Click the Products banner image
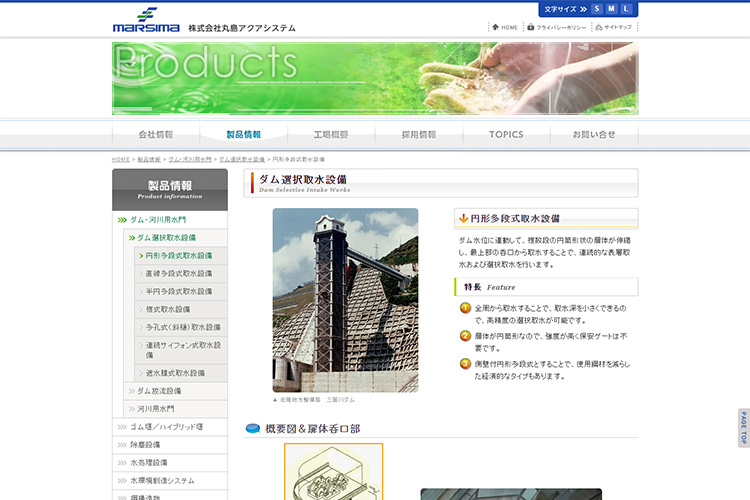 375,78
